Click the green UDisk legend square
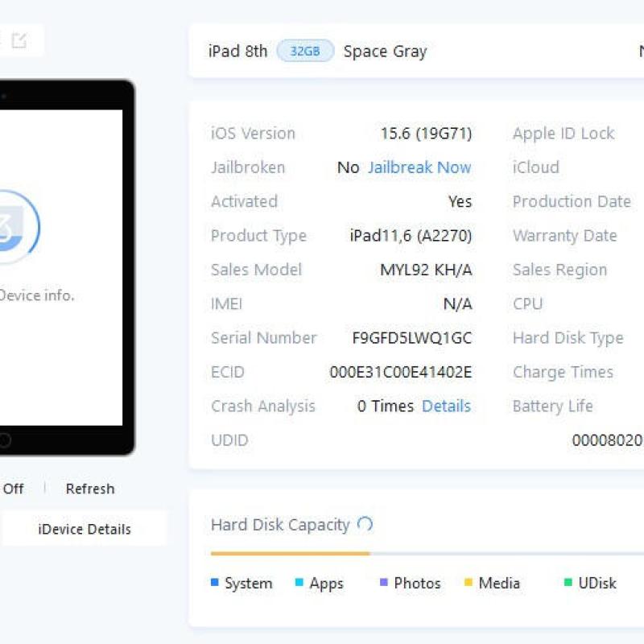Image resolution: width=644 pixels, height=644 pixels. (x=568, y=583)
